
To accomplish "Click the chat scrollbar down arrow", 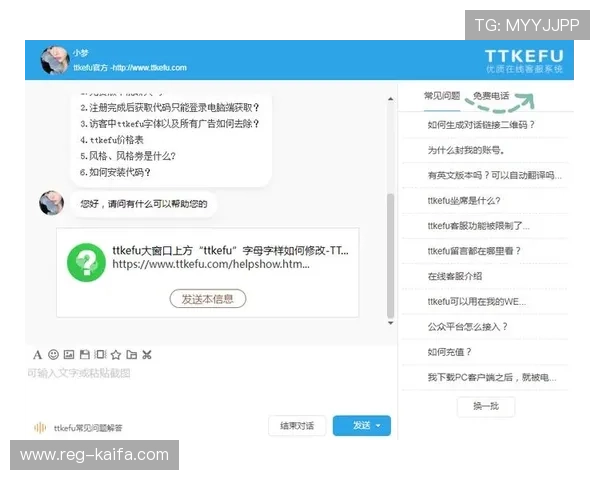I will click(390, 323).
